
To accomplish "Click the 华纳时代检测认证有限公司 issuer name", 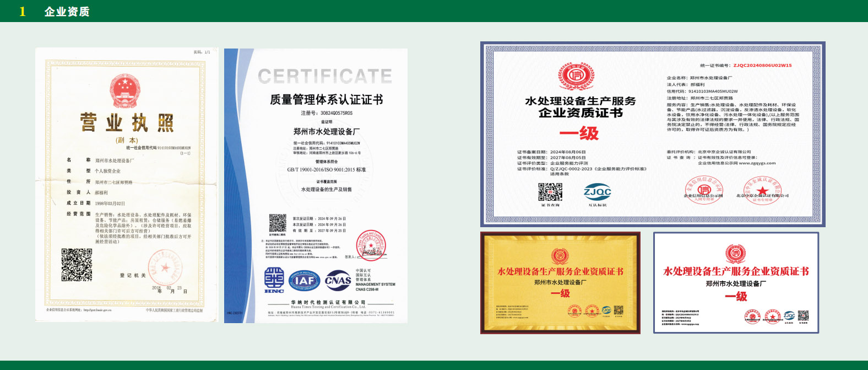I will click(328, 302).
